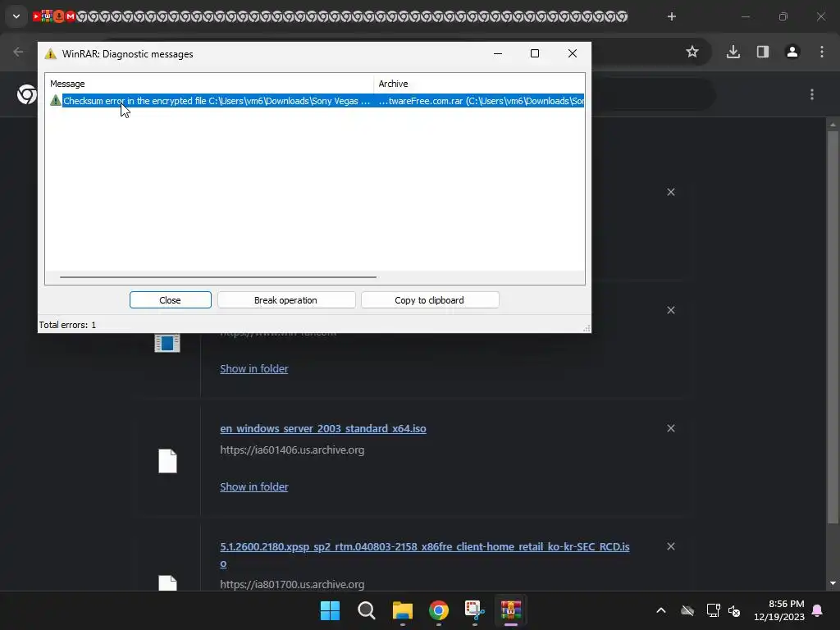Go back in Chrome
The height and width of the screenshot is (630, 840).
tap(18, 52)
